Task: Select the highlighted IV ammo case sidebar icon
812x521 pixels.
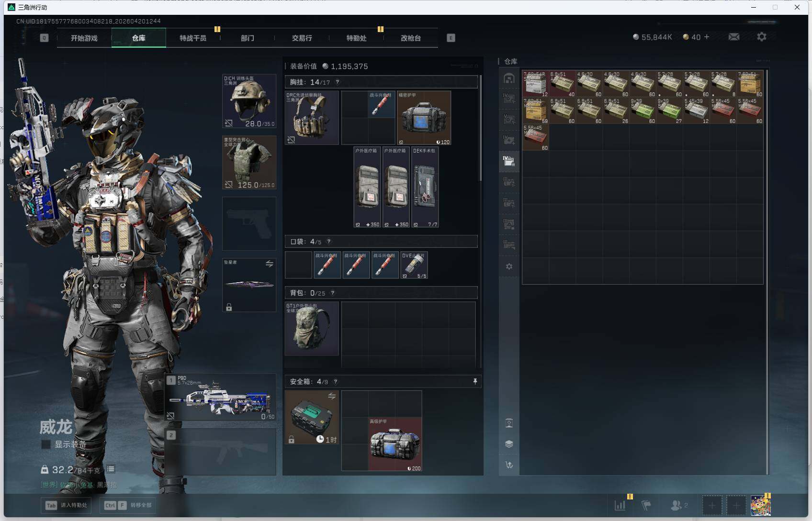Action: [x=509, y=161]
